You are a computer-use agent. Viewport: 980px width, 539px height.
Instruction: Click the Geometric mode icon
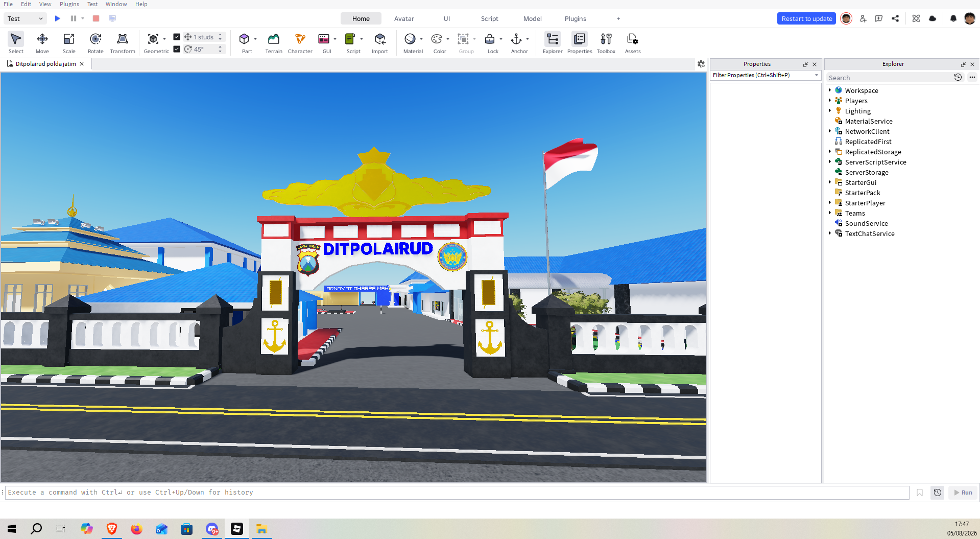click(x=153, y=39)
